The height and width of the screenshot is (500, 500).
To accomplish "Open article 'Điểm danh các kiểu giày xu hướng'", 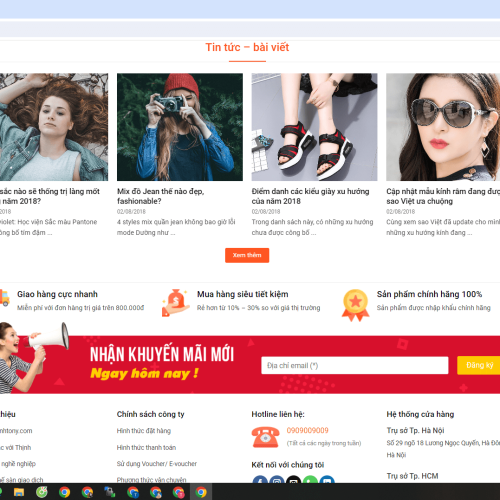I will [310, 196].
